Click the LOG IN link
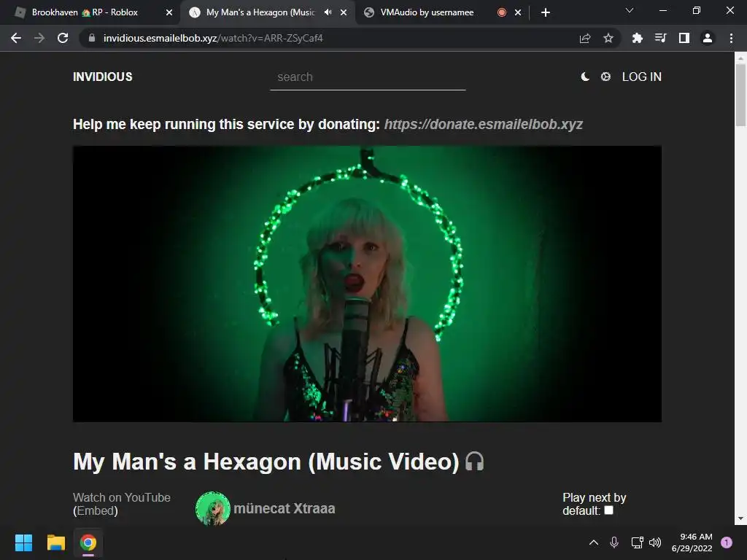 (642, 77)
